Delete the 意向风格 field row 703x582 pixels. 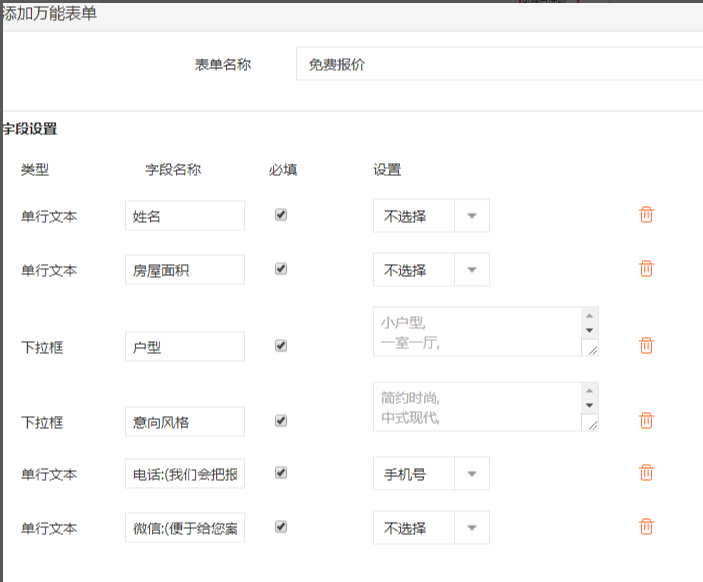(x=646, y=421)
